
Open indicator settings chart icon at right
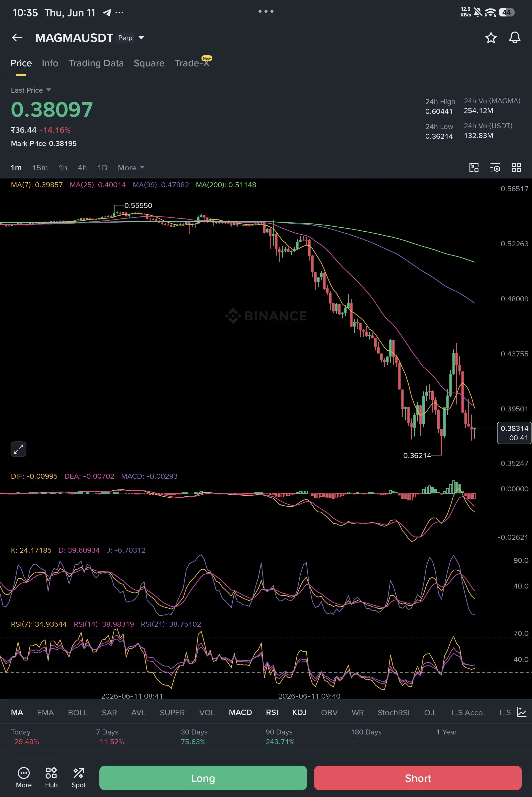coord(522,713)
